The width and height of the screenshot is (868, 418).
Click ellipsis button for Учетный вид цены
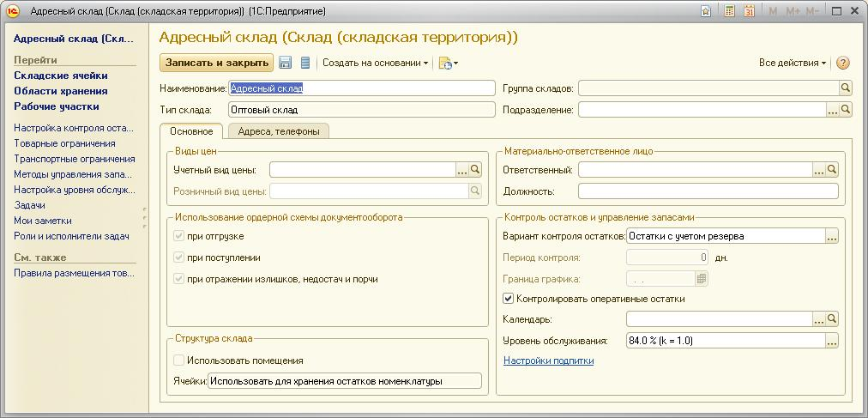click(462, 170)
